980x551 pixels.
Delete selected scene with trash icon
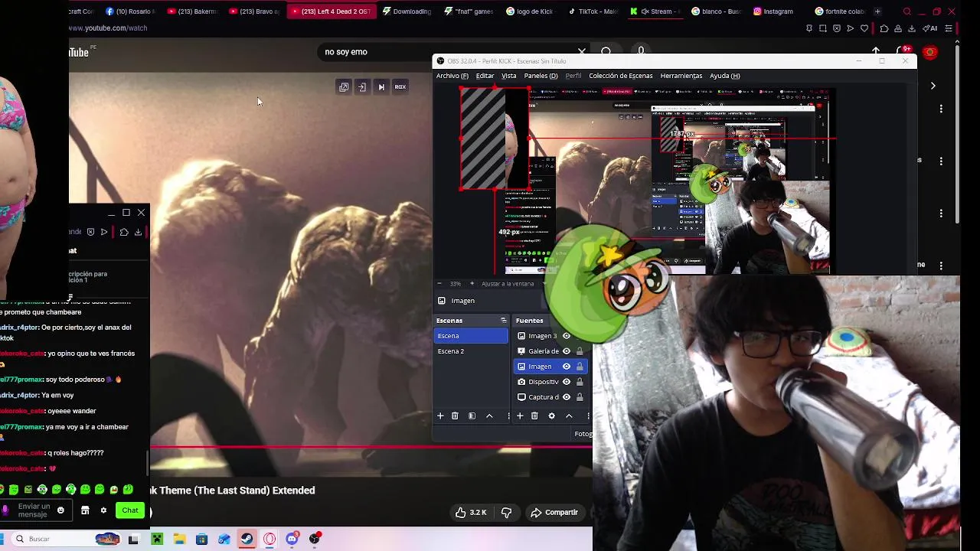[x=455, y=416]
